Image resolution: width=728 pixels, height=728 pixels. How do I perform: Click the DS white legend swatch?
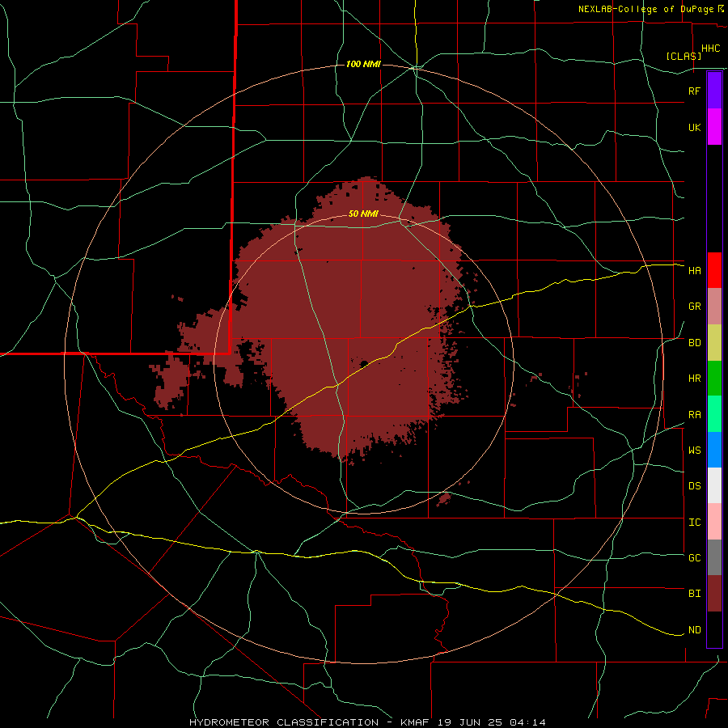[714, 485]
